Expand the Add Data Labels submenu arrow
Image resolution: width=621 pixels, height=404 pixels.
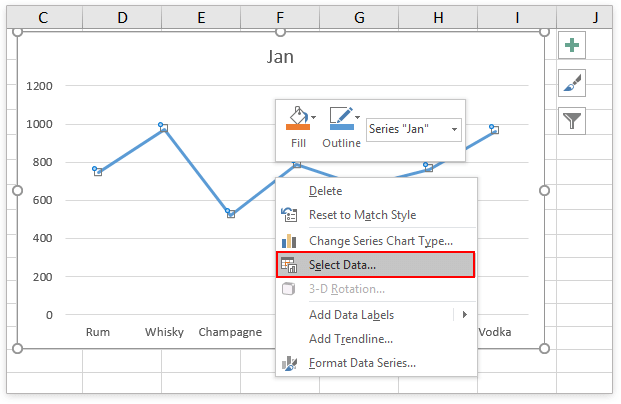pyautogui.click(x=464, y=314)
